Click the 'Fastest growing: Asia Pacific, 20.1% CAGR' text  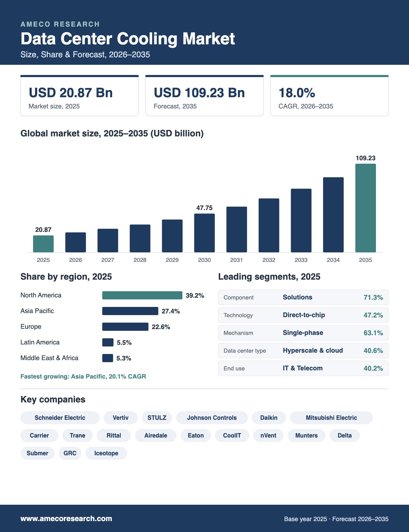[83, 376]
